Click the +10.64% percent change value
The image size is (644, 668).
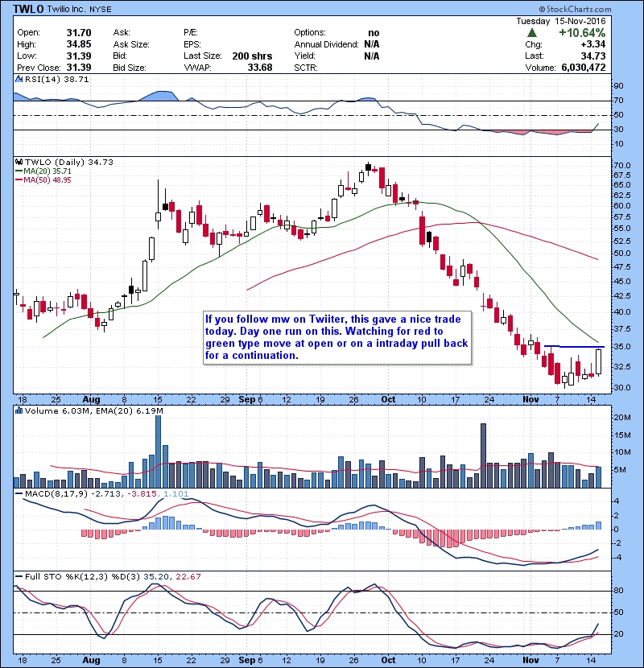coord(582,33)
